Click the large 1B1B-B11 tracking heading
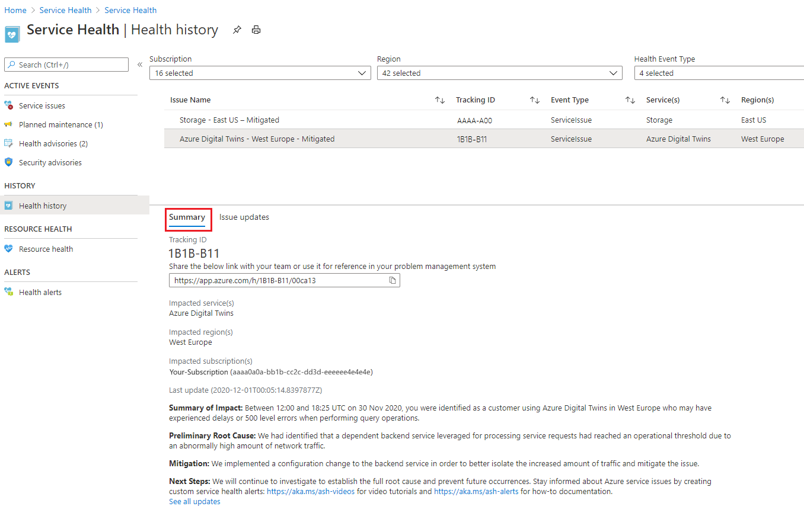Image resolution: width=804 pixels, height=532 pixels. [x=194, y=254]
